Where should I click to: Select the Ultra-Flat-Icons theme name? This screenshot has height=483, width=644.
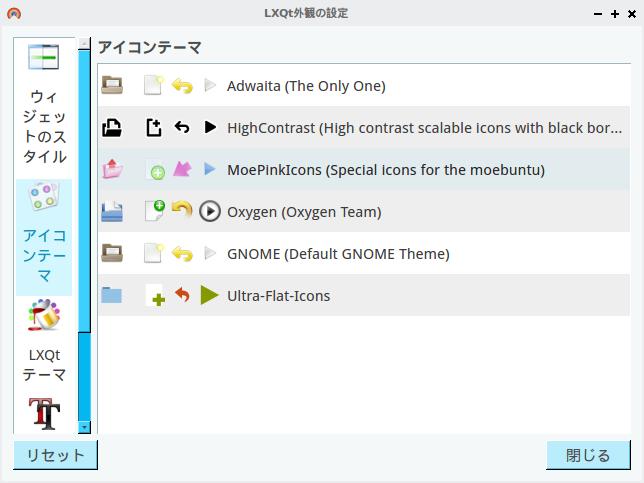tap(278, 296)
